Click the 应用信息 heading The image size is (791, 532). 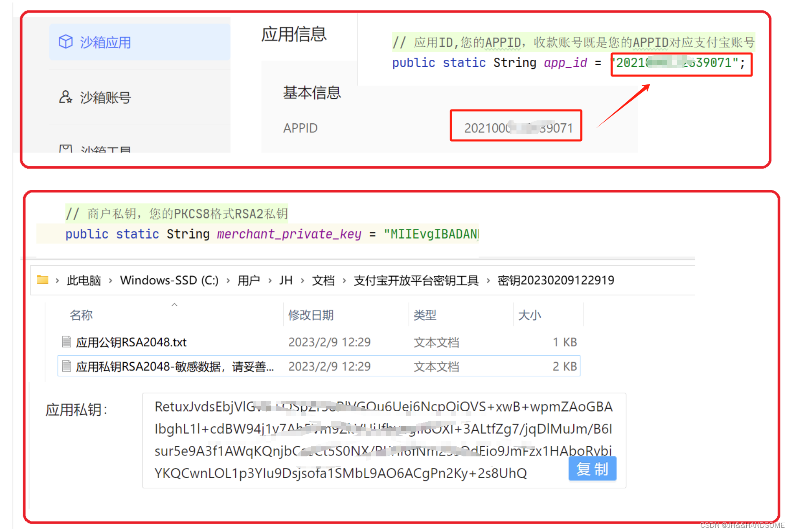pos(294,34)
